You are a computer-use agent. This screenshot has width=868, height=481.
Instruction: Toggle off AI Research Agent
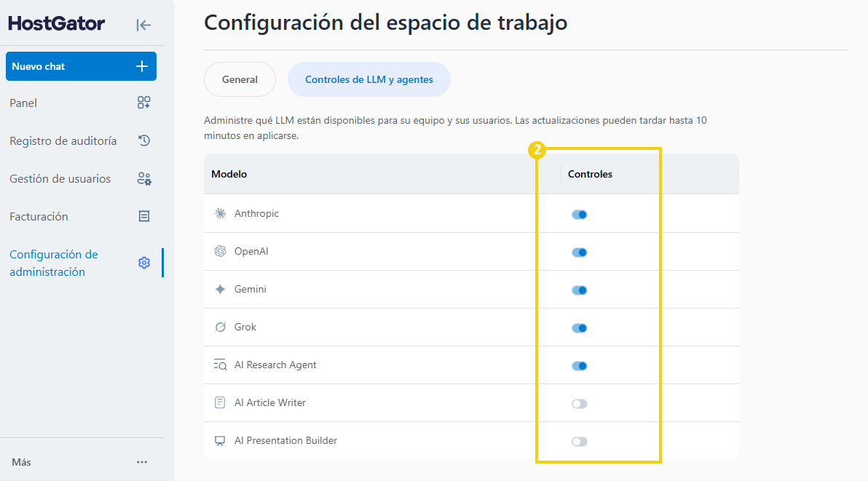pyautogui.click(x=580, y=365)
